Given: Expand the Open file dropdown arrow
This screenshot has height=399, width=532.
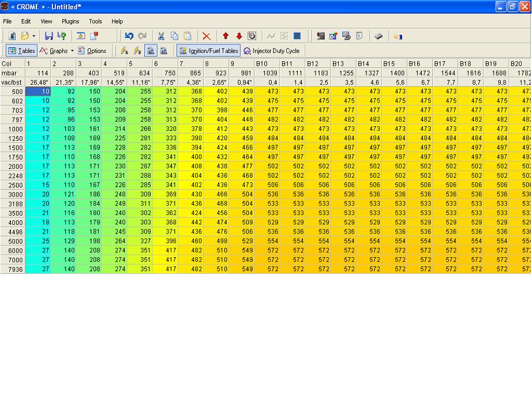Looking at the screenshot, I should (x=33, y=36).
